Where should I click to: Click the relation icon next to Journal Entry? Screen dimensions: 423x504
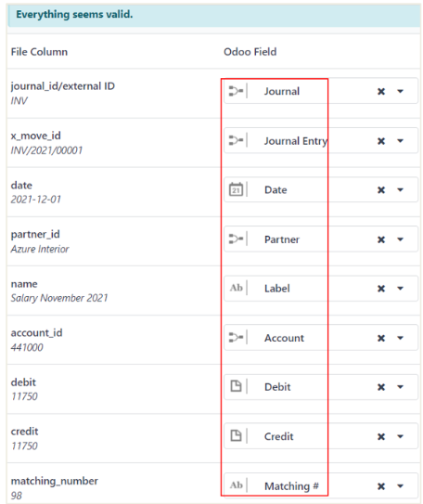(236, 140)
